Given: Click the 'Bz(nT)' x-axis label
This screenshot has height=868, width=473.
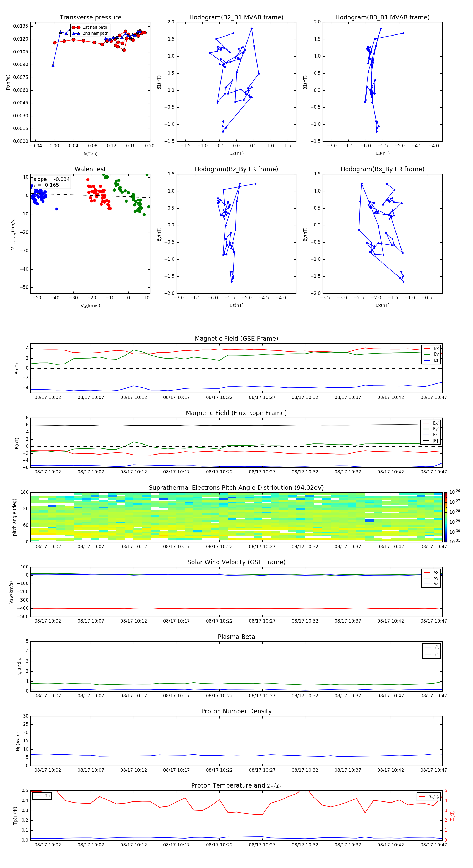Looking at the screenshot, I should [236, 305].
